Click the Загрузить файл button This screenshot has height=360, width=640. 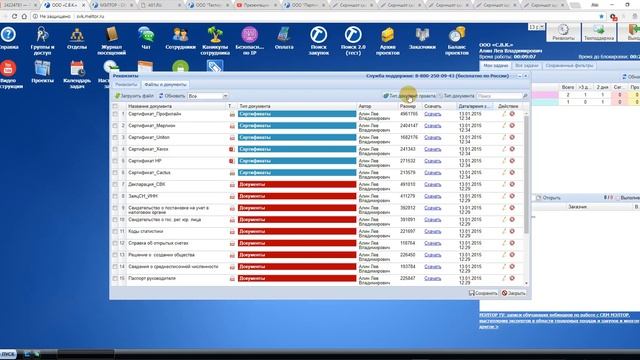tap(134, 96)
